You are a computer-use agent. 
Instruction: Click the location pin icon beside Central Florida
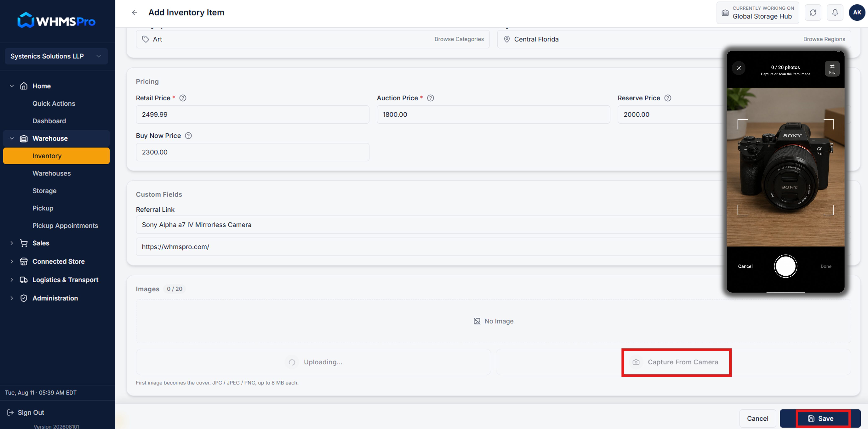click(506, 39)
